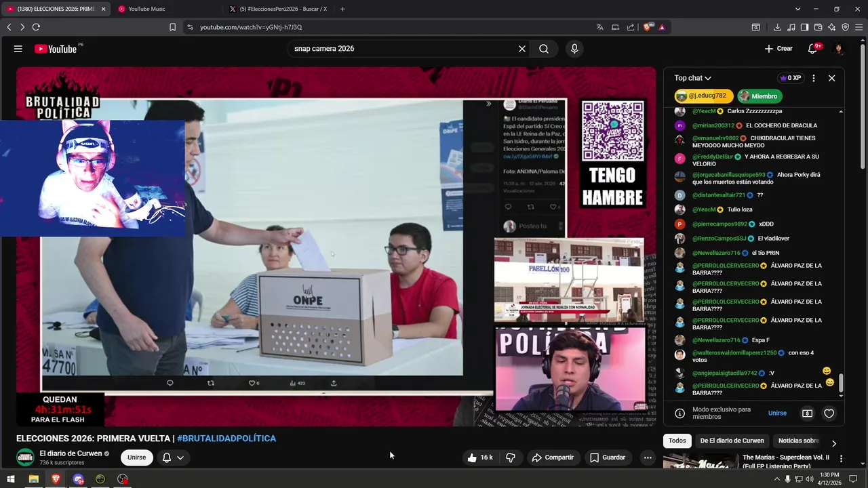
Task: Open the channel avatar thumbnail
Action: pos(25,457)
